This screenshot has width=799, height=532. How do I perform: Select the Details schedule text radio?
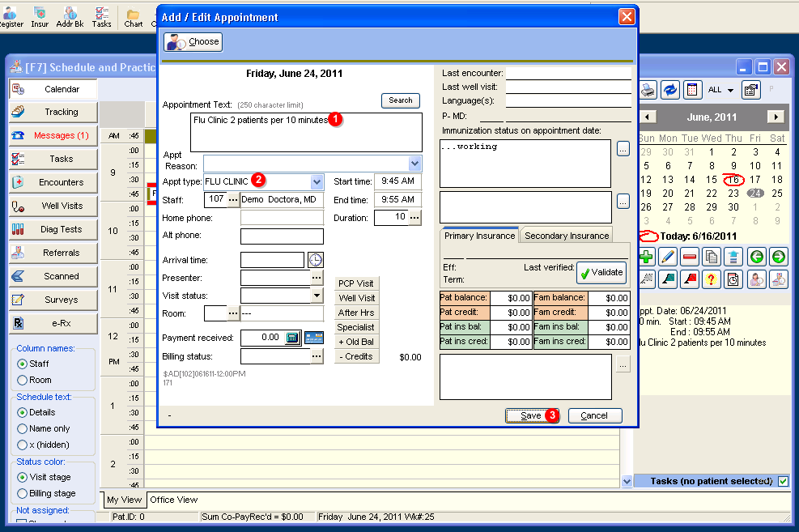(22, 412)
